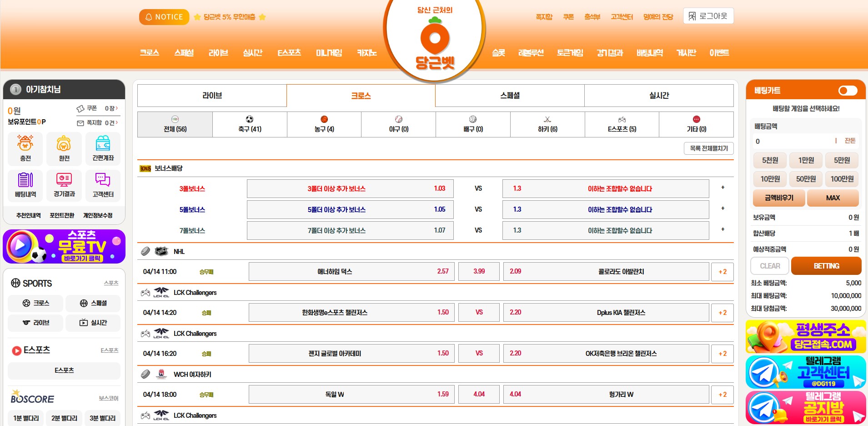Screen dimensions: 868x426
Task: Click the 경기결과 results monitor icon
Action: [64, 180]
